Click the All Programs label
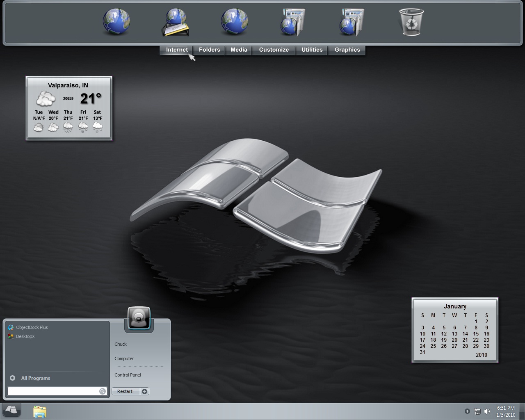The image size is (525, 420). click(36, 378)
